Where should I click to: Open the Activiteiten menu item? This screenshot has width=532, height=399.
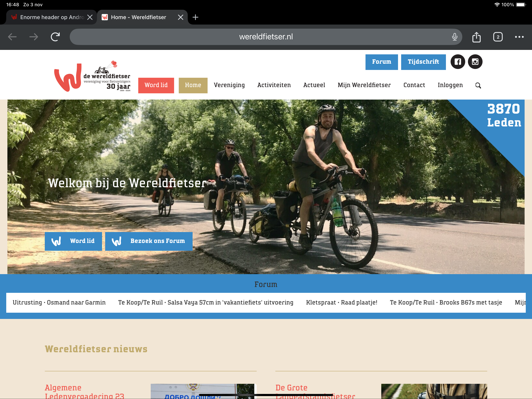[274, 85]
